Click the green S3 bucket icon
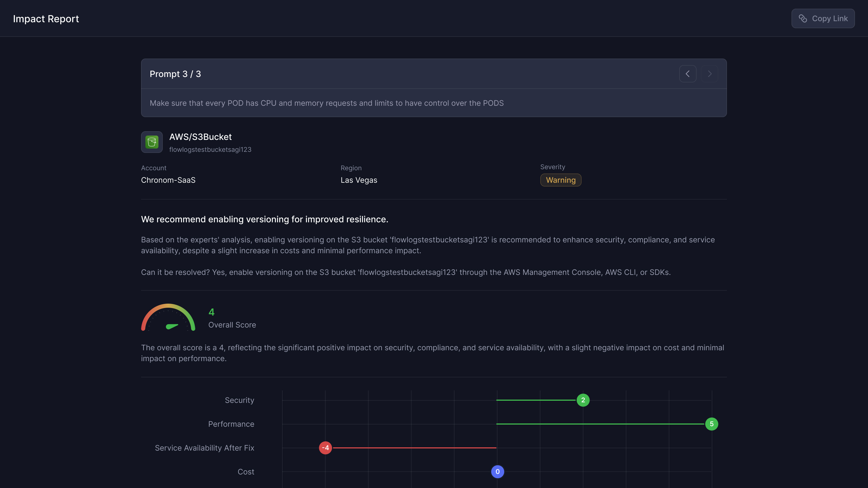Screen dimensions: 868x488 (x=152, y=142)
